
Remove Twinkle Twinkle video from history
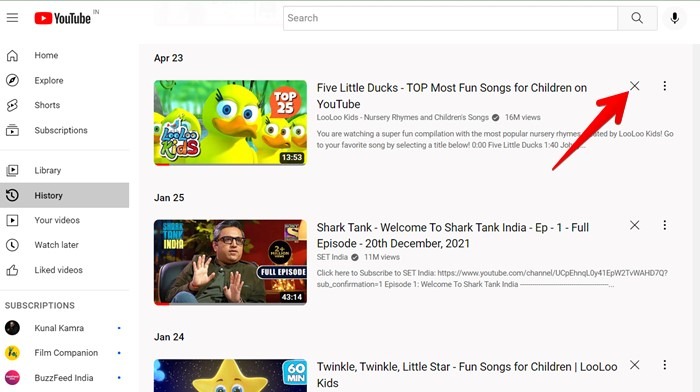point(634,365)
